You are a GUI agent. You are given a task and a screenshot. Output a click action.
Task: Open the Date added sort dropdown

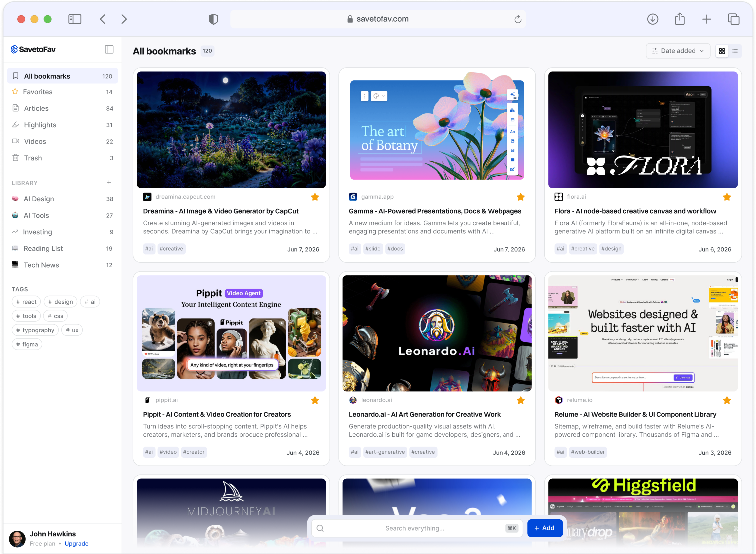[x=678, y=51]
